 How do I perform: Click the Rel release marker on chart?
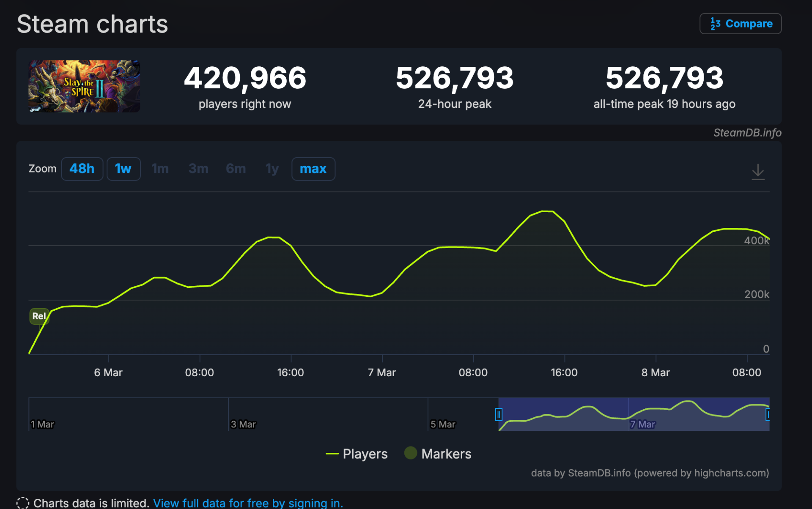(39, 316)
